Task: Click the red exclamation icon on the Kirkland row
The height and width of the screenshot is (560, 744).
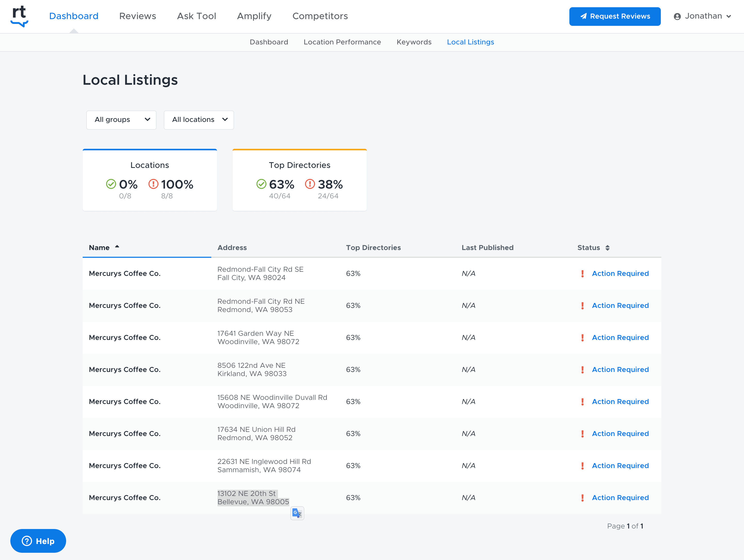Action: pos(583,369)
